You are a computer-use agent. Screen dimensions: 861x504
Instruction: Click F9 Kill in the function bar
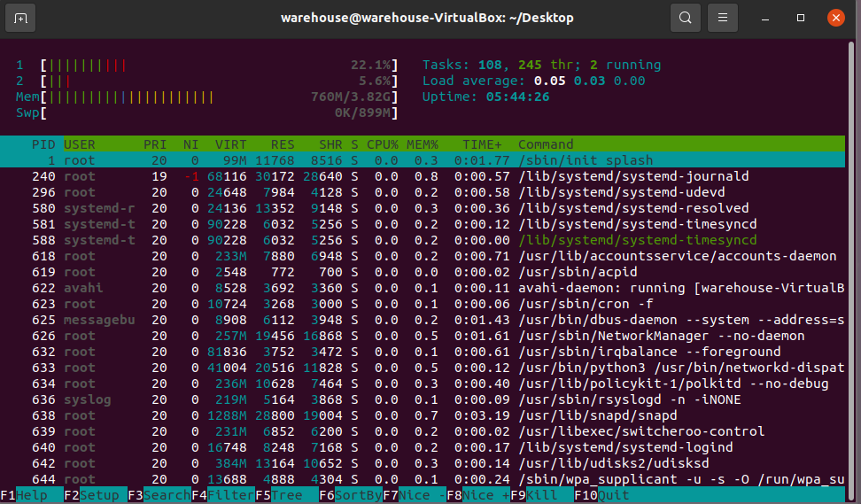pyautogui.click(x=541, y=495)
